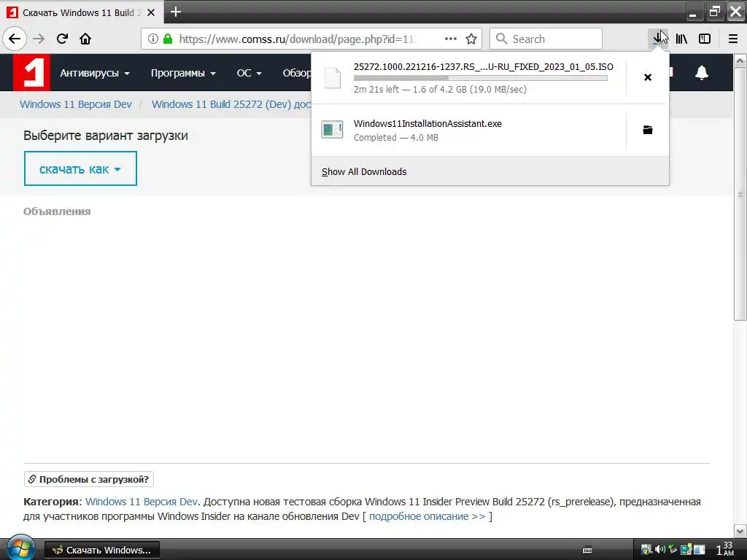The image size is (747, 560).
Task: Cancel the ISO download
Action: coord(648,77)
